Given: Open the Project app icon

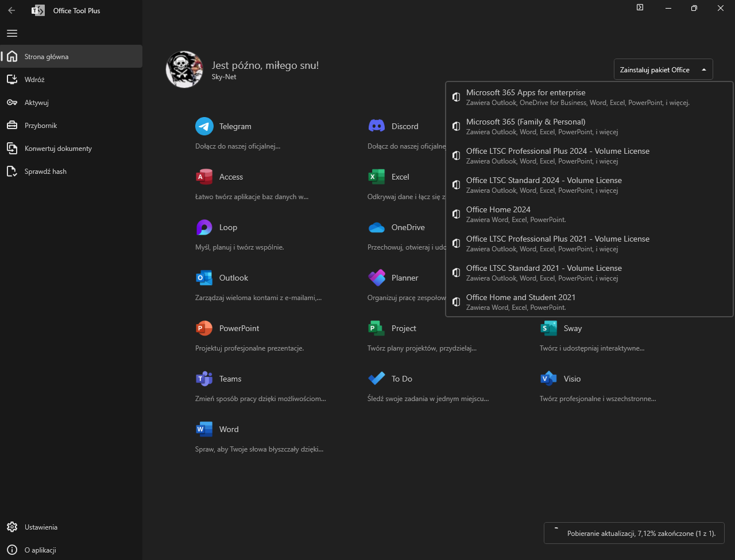Looking at the screenshot, I should (x=377, y=328).
